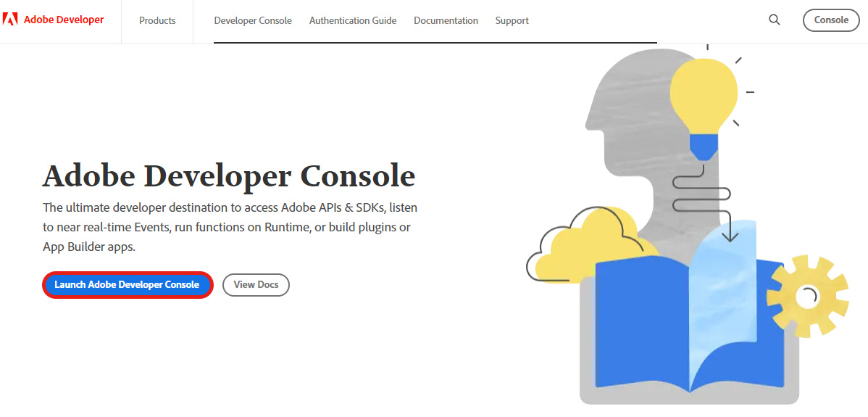Open the Products menu
This screenshot has width=868, height=417.
pyautogui.click(x=157, y=20)
